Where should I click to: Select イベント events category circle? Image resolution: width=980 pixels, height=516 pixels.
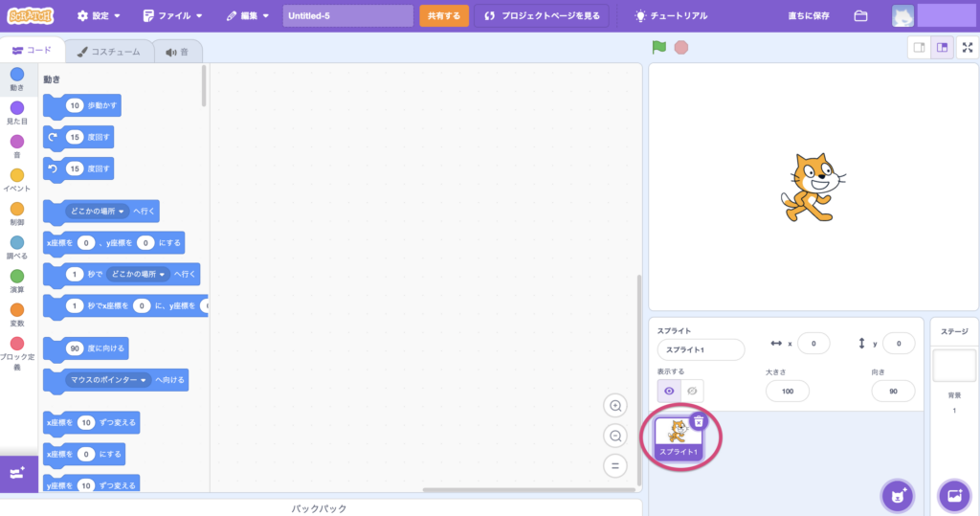click(17, 175)
